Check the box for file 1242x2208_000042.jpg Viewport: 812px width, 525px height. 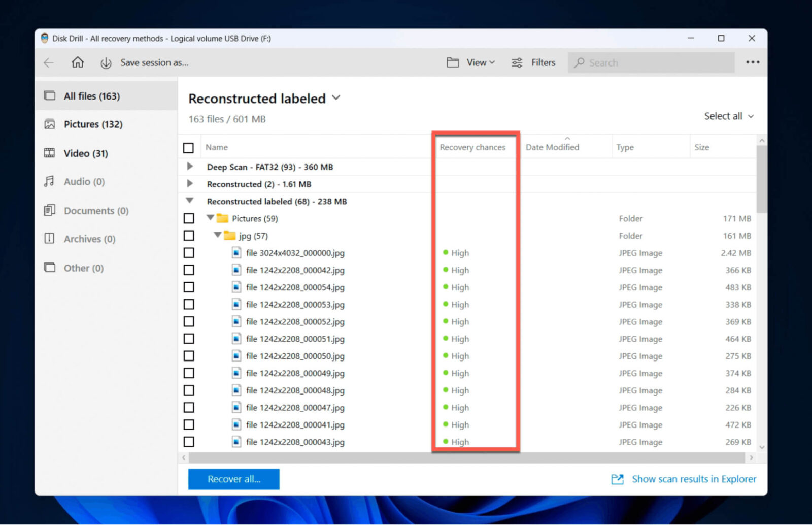189,270
